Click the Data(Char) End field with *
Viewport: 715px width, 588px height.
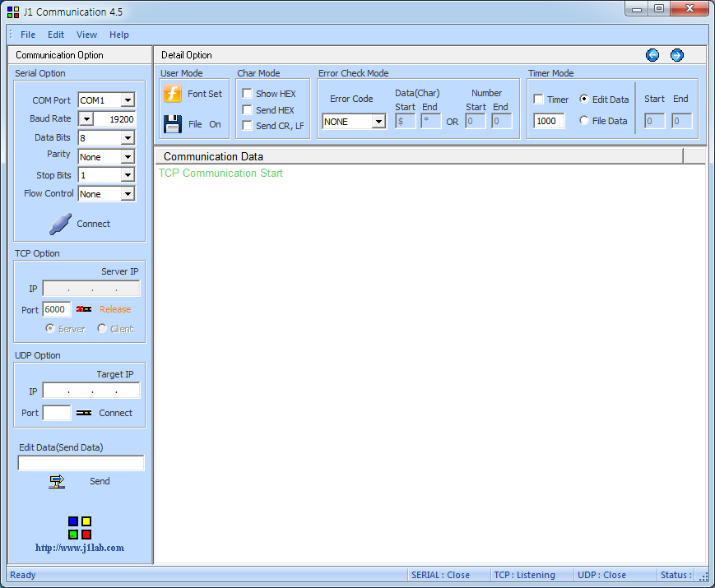click(430, 121)
